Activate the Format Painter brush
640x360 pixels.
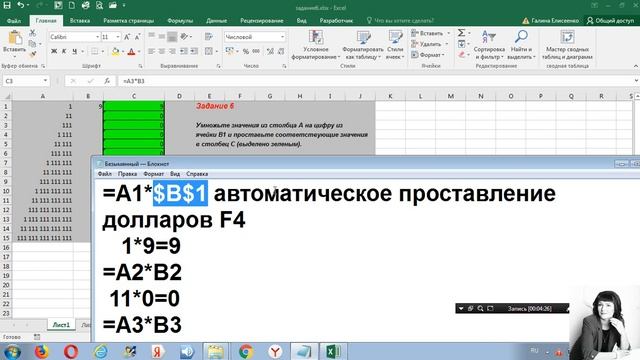(x=33, y=53)
